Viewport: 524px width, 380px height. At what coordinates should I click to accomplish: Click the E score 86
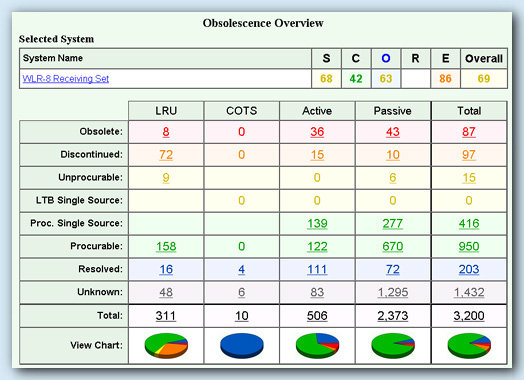pyautogui.click(x=445, y=79)
